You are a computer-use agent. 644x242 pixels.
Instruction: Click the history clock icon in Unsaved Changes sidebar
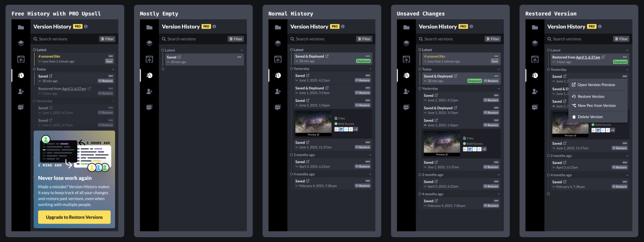click(x=406, y=75)
